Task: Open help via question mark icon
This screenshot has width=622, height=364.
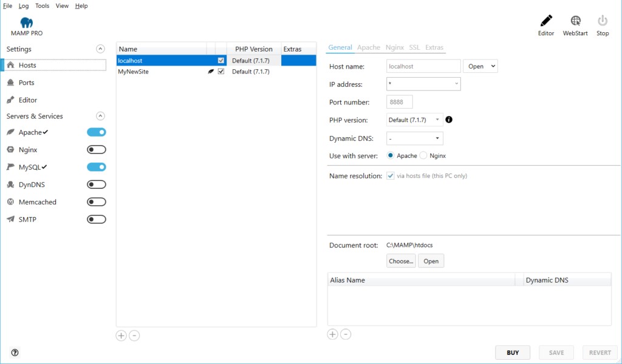Action: [x=15, y=352]
